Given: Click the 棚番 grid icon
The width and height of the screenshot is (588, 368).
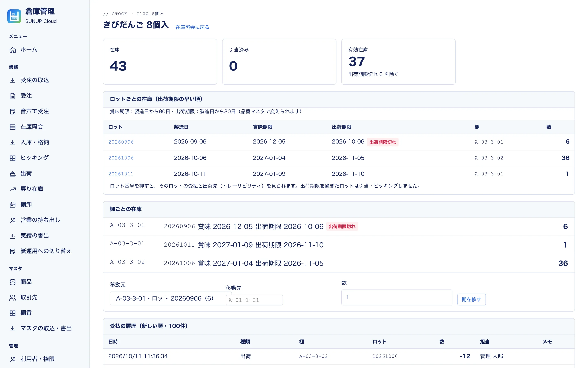Looking at the screenshot, I should 13,313.
